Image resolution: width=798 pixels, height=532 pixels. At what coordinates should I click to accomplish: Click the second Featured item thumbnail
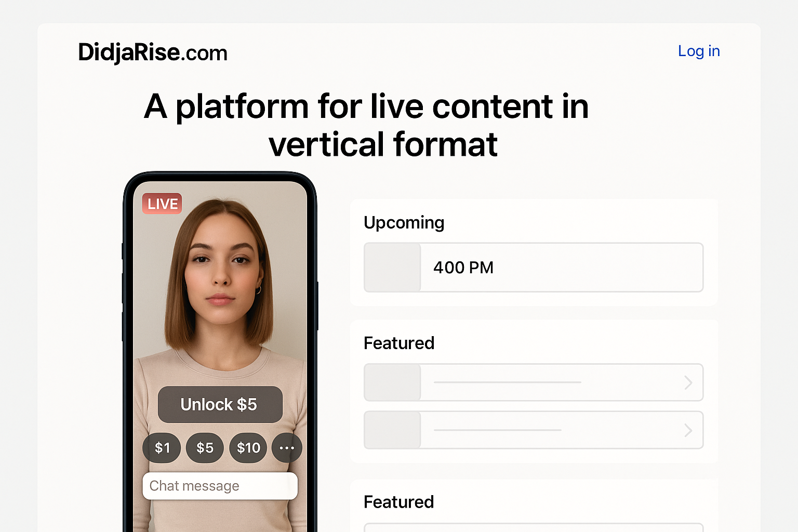(x=392, y=430)
